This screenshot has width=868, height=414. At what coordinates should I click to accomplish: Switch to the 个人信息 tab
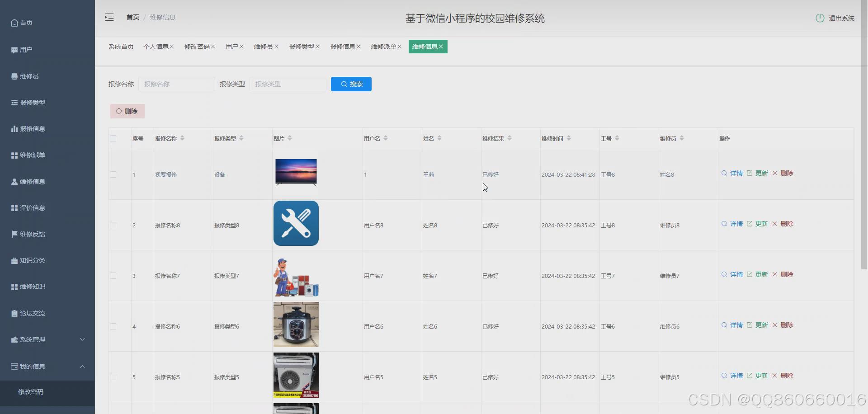156,46
